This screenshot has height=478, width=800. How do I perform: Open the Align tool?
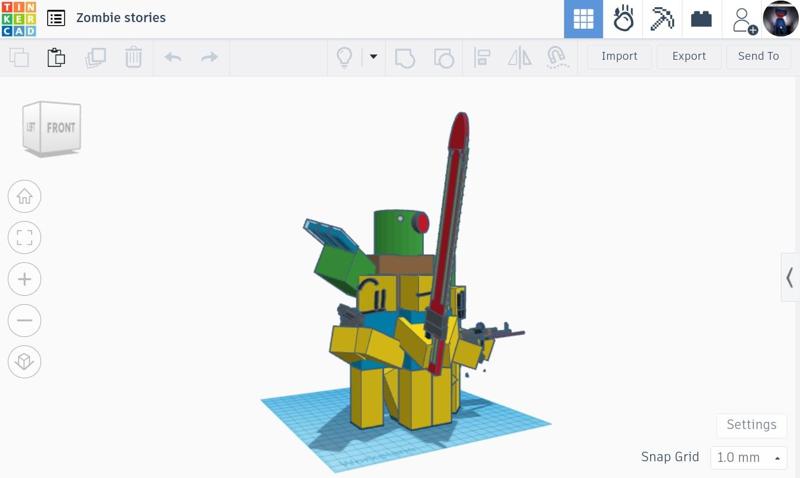(482, 57)
